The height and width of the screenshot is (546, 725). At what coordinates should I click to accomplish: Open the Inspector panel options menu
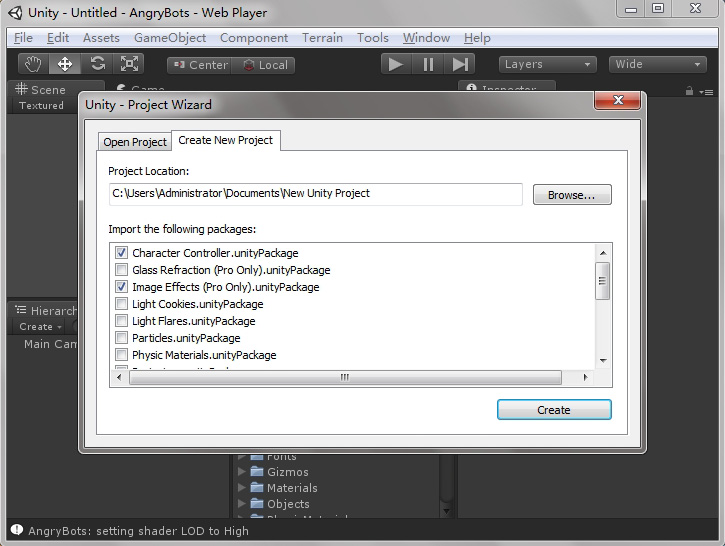pyautogui.click(x=707, y=92)
